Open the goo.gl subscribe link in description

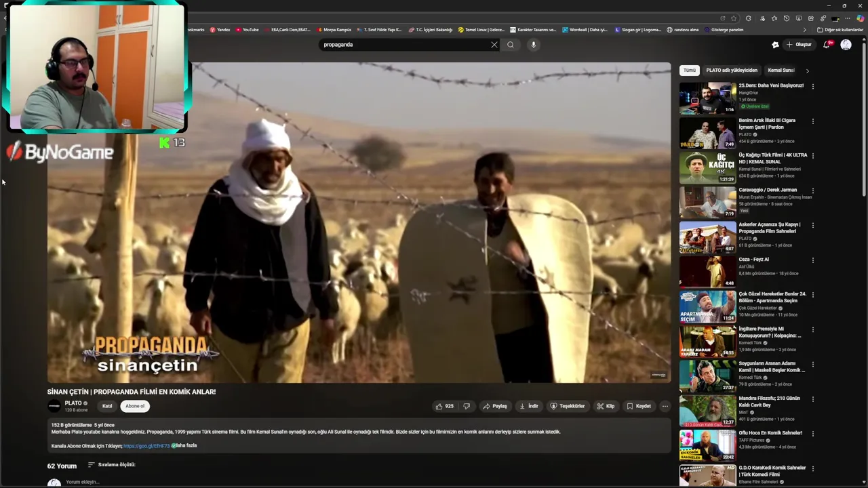pos(146,446)
